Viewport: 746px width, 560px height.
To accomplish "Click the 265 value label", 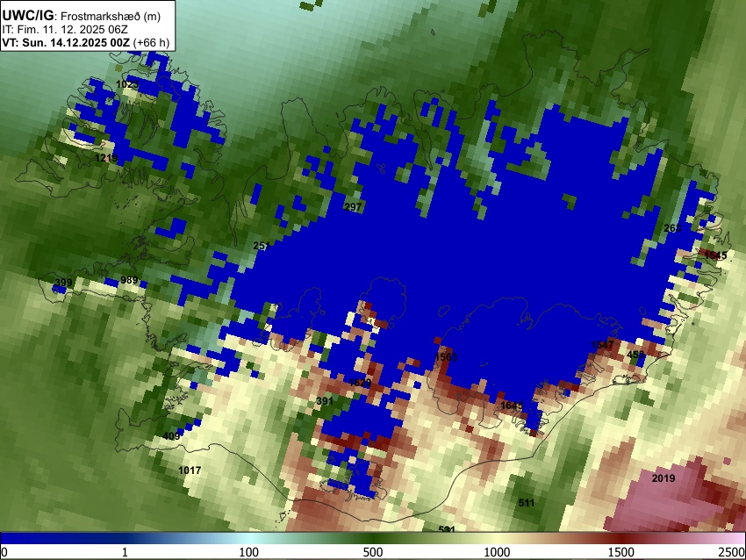I will [673, 228].
